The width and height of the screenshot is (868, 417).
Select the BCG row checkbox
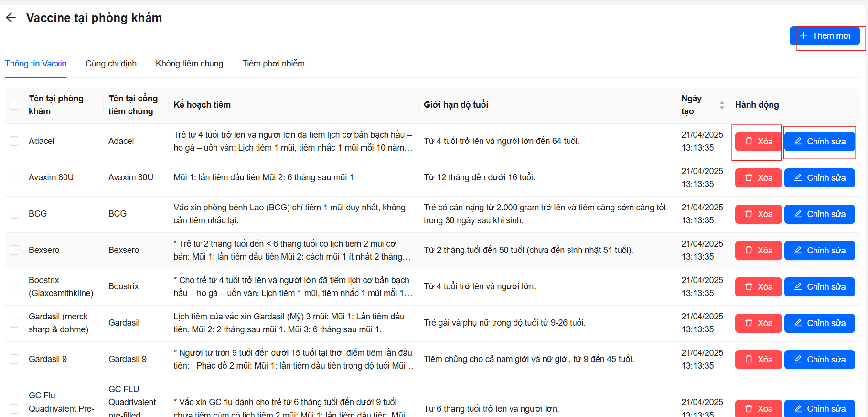coord(14,214)
